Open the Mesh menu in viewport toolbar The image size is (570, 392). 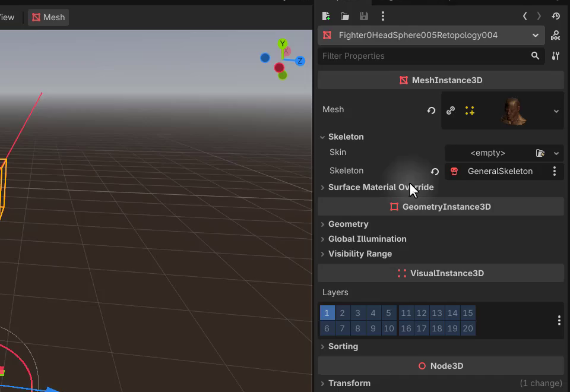tap(48, 17)
